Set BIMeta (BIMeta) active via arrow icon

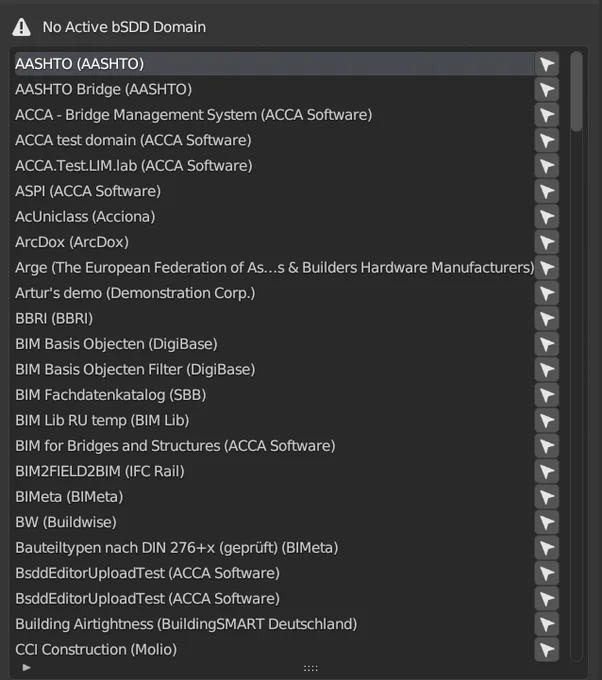tap(546, 497)
